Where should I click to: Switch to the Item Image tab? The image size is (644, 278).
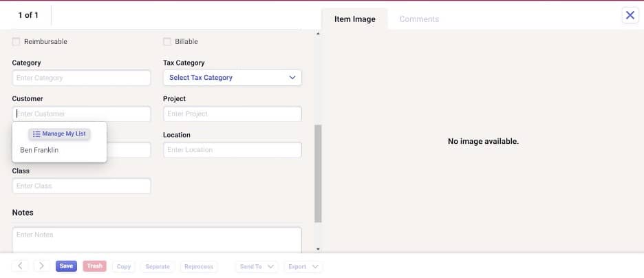[354, 19]
